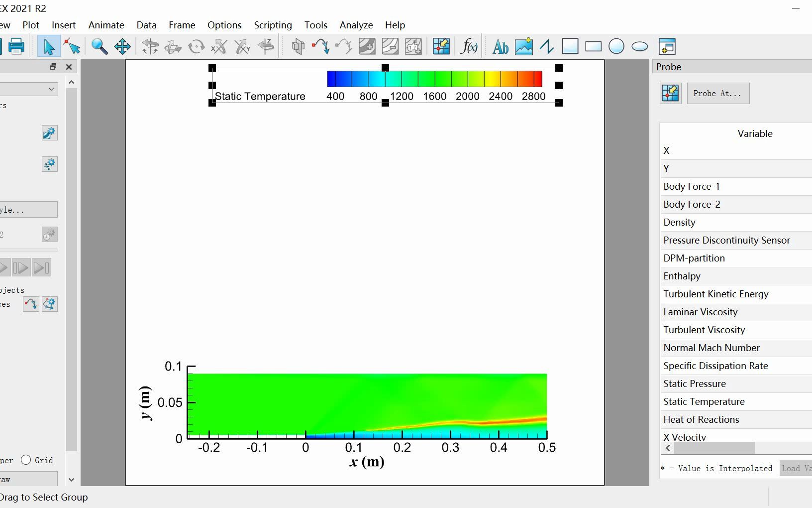The width and height of the screenshot is (812, 508).
Task: Click the Print toolbar icon
Action: (16, 46)
